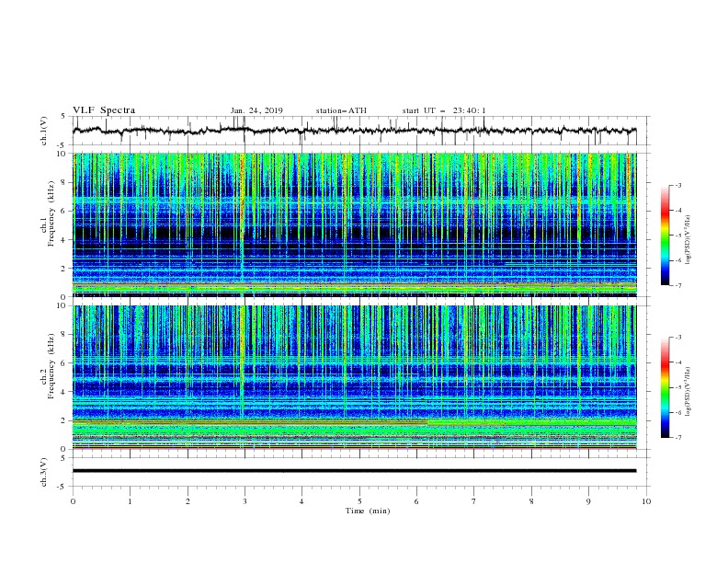
Task: Click the '-3' value on ch.2 colorbar
Action: tap(677, 338)
